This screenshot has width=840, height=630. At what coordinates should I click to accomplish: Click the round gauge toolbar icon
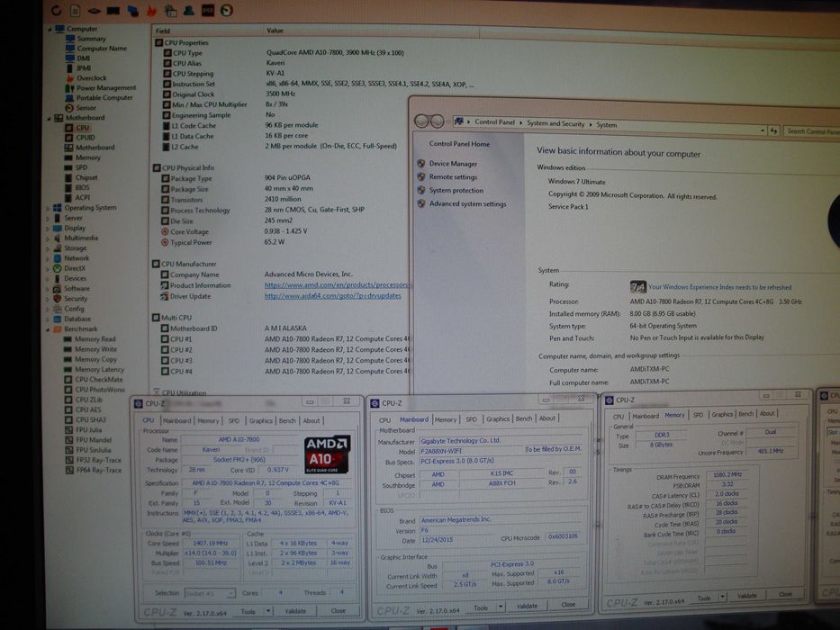point(227,10)
